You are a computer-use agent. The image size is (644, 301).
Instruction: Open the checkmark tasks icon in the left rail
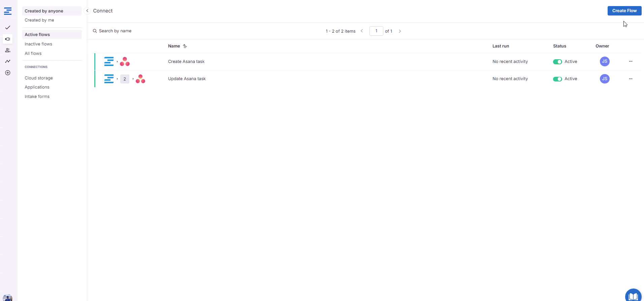(8, 28)
